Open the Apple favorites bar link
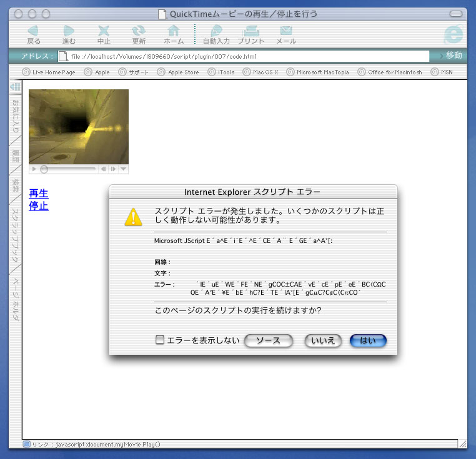This screenshot has height=459, width=476. click(x=97, y=72)
